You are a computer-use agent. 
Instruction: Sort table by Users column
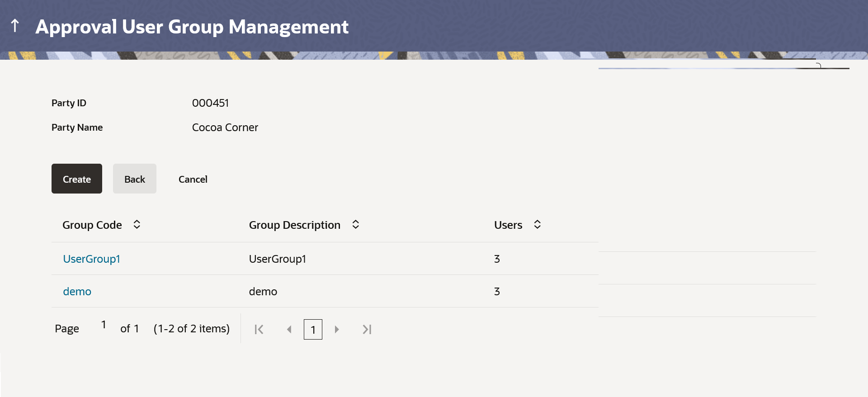pyautogui.click(x=538, y=224)
